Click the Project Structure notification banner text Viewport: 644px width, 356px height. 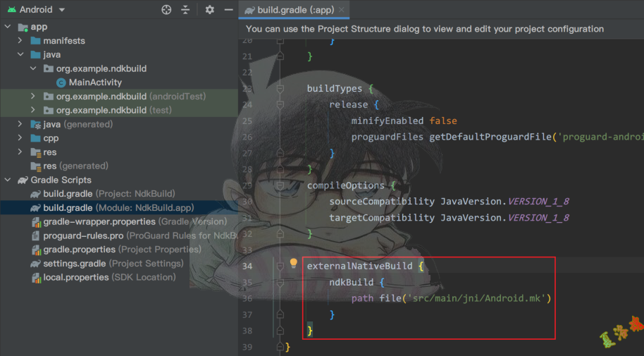(x=425, y=29)
